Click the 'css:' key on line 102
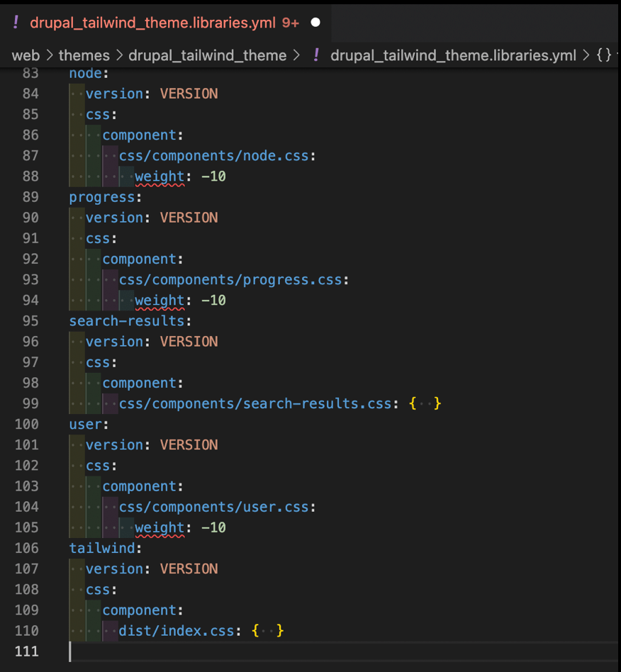This screenshot has height=672, width=621. coord(101,466)
